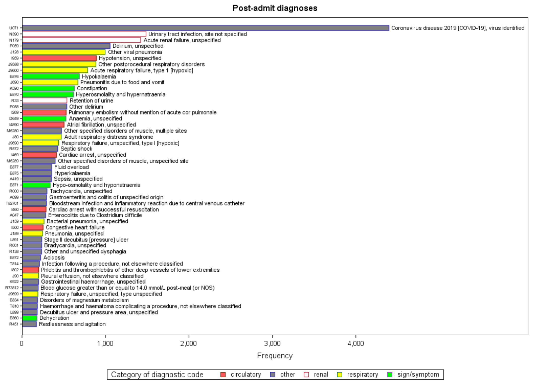The width and height of the screenshot is (540, 392).
Task: Click the Hypokalaemia bar
Action: click(x=51, y=76)
